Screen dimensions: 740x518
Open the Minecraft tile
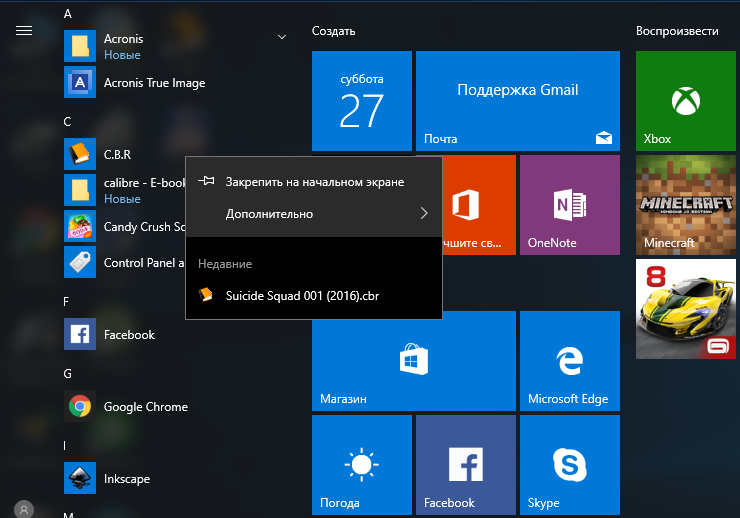click(x=686, y=205)
